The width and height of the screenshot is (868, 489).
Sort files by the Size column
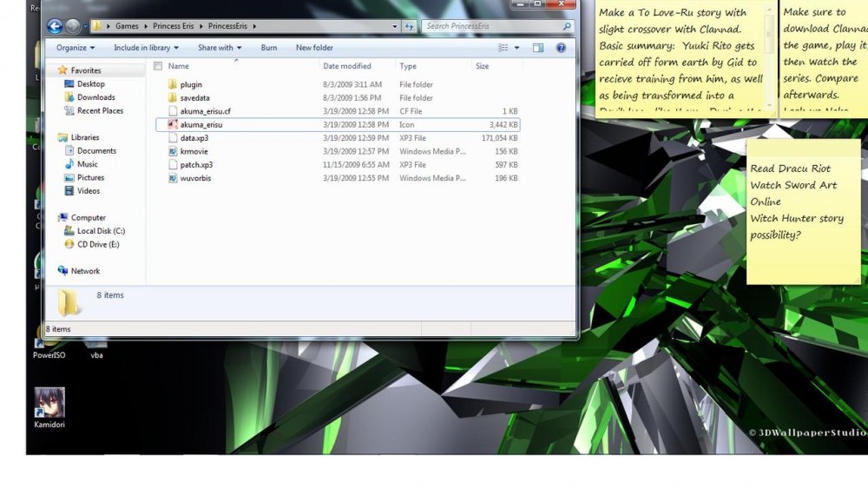(482, 66)
